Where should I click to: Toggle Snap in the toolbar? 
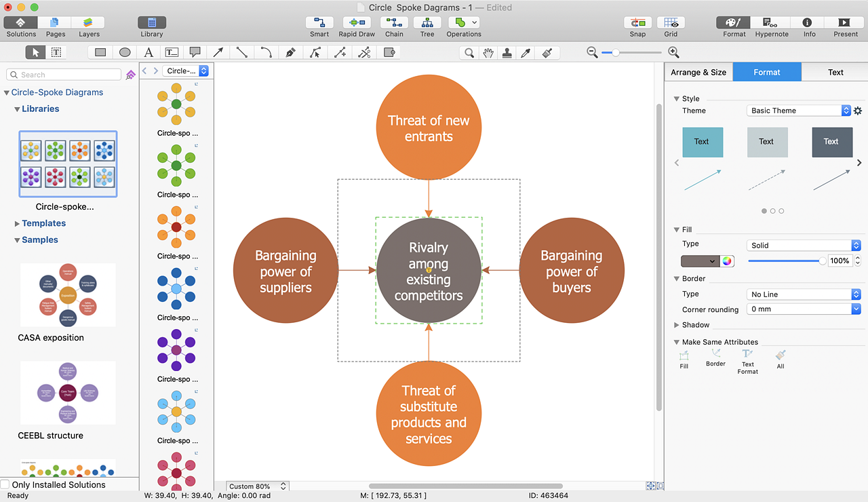tap(637, 22)
